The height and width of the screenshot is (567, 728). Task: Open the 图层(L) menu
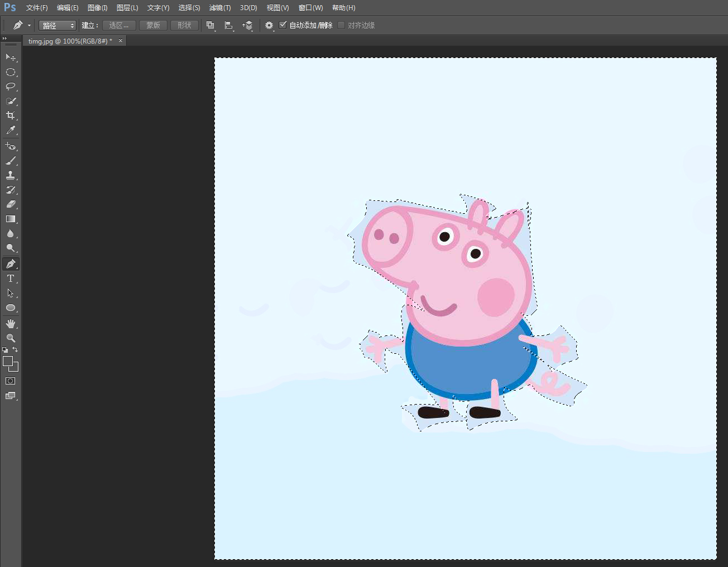tap(127, 8)
